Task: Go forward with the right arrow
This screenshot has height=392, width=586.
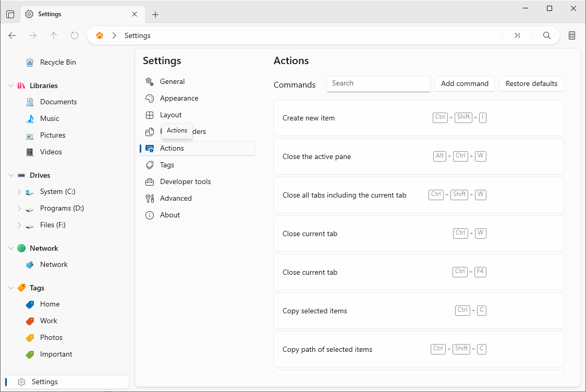Action: click(33, 35)
